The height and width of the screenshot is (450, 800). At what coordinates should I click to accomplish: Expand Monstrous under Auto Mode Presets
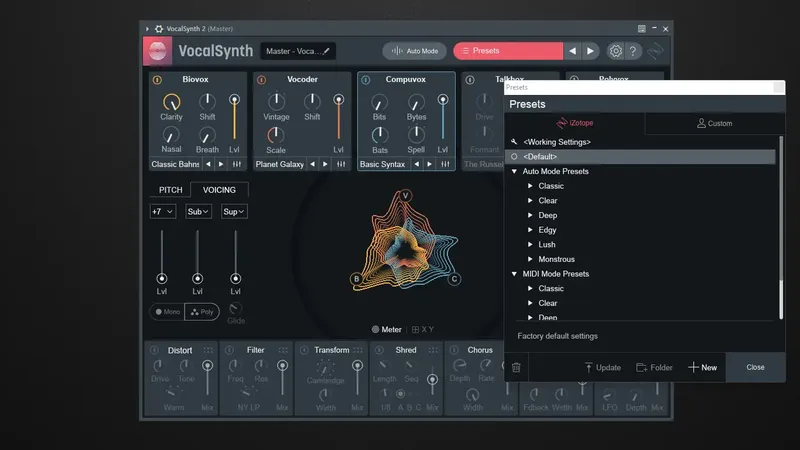(530, 259)
